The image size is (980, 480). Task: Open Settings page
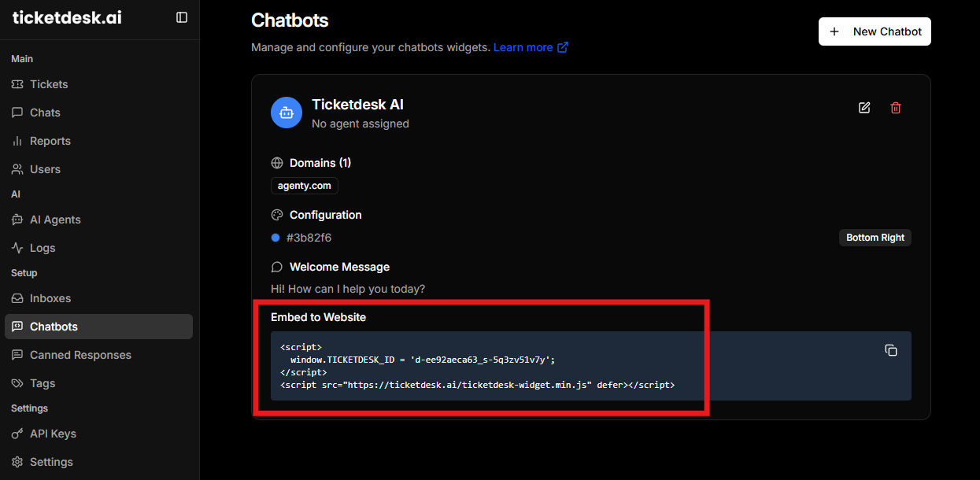(x=98, y=462)
